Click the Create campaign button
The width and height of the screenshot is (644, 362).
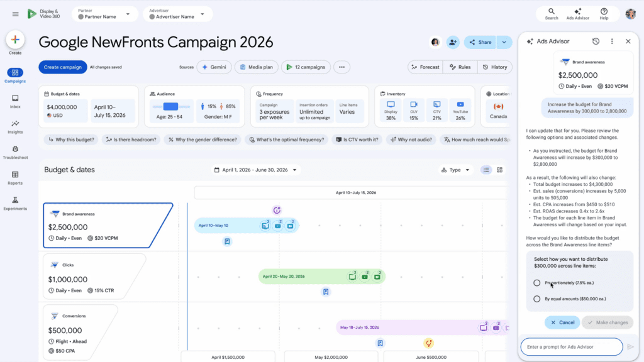click(64, 67)
